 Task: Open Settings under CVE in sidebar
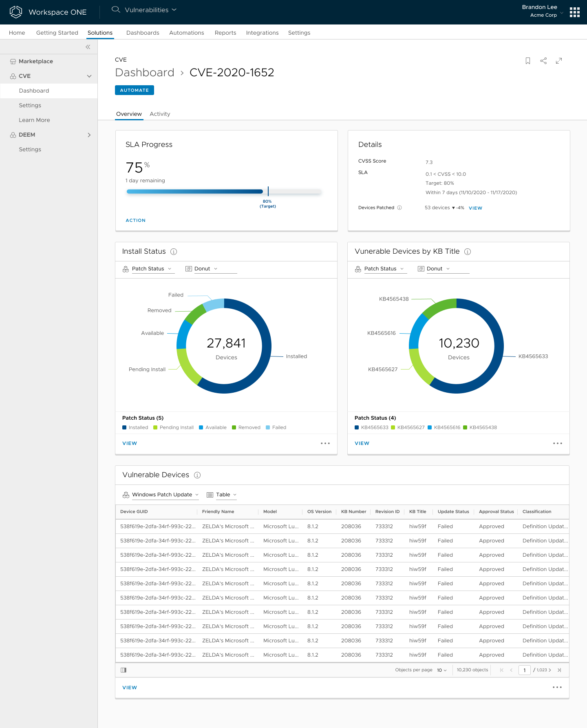coord(30,106)
